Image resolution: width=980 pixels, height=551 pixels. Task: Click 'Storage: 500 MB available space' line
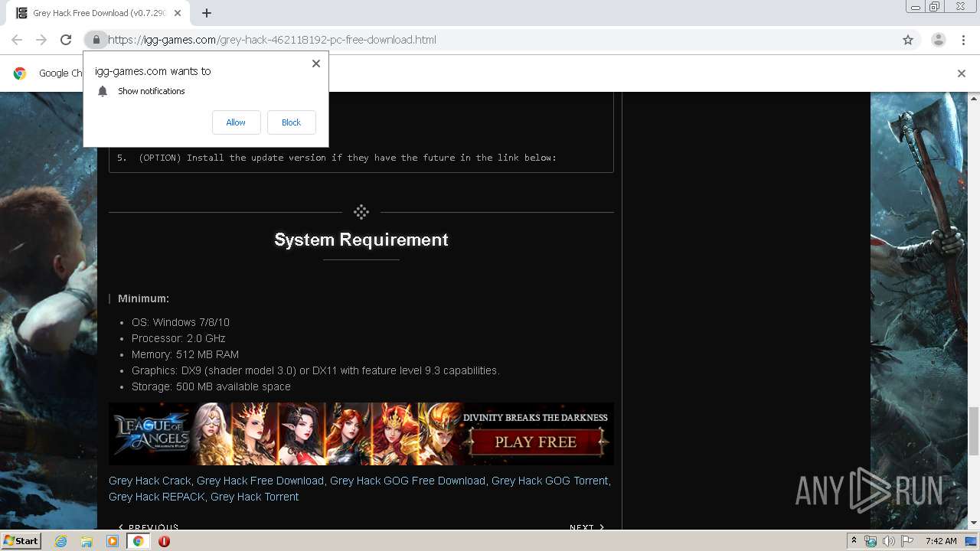211,386
